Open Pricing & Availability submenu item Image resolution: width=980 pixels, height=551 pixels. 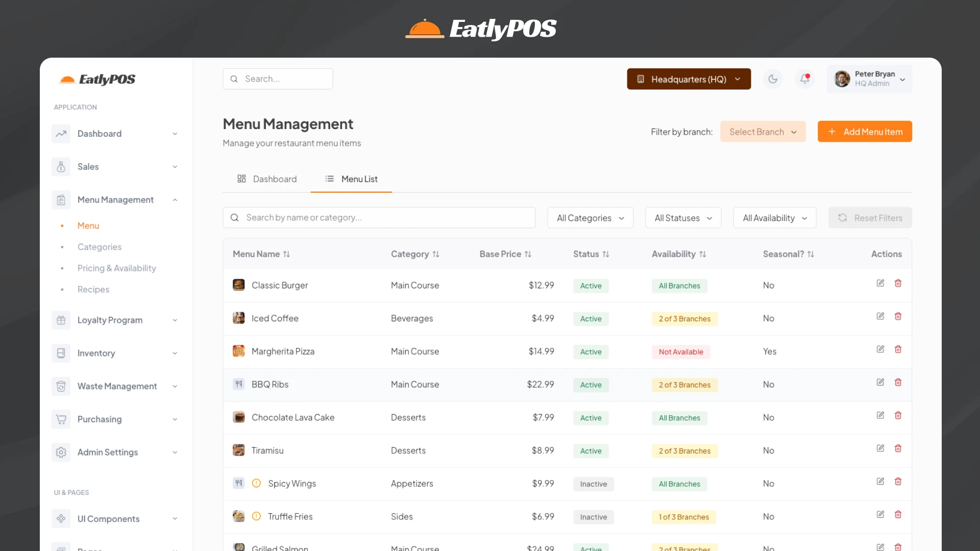(x=116, y=268)
